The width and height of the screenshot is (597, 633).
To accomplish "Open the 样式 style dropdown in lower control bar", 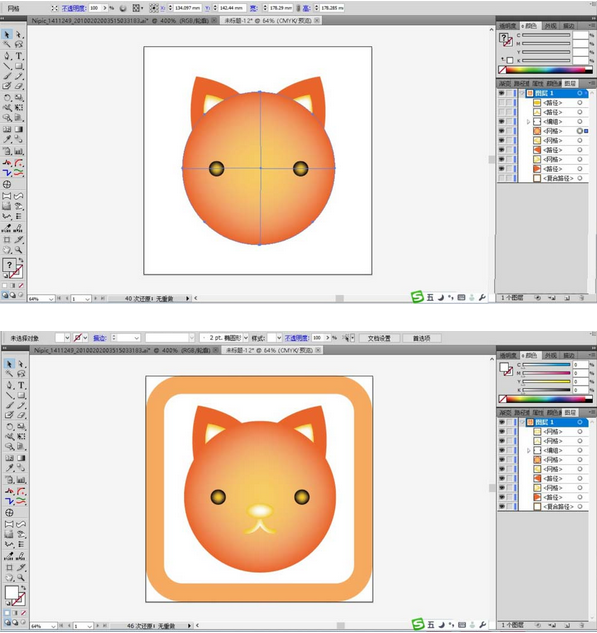I will tap(279, 337).
